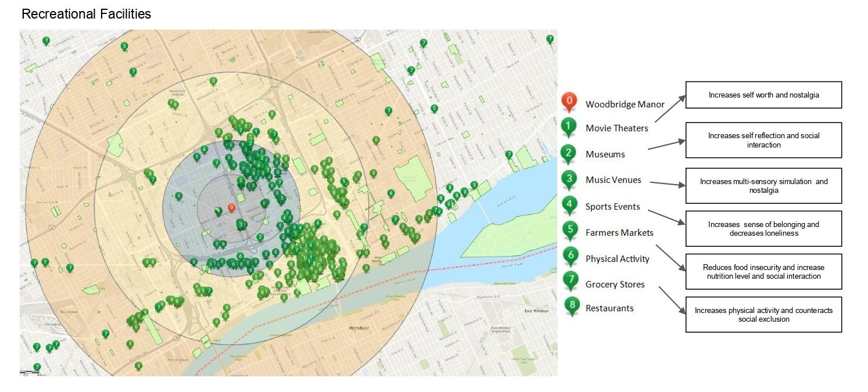Image resolution: width=868 pixels, height=392 pixels.
Task: Click the Music Venues legend label
Action: click(x=613, y=180)
